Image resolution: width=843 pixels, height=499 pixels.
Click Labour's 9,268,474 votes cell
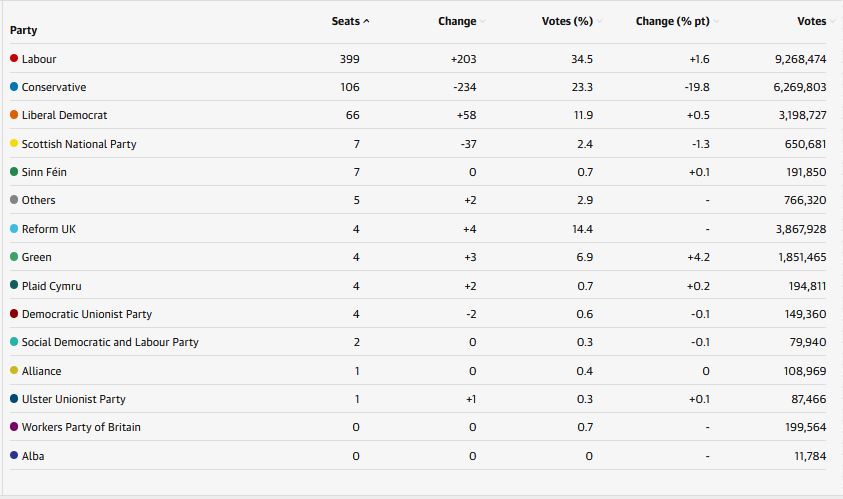point(799,59)
